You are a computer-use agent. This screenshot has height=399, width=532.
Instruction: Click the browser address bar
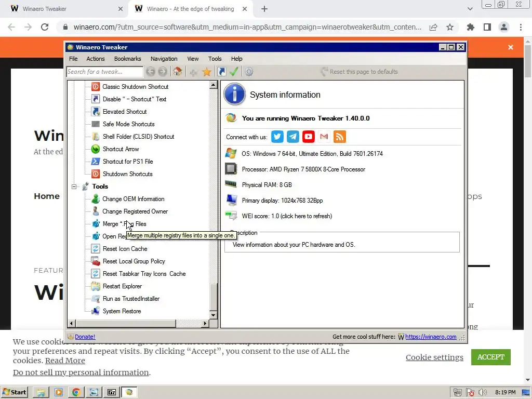pyautogui.click(x=247, y=27)
